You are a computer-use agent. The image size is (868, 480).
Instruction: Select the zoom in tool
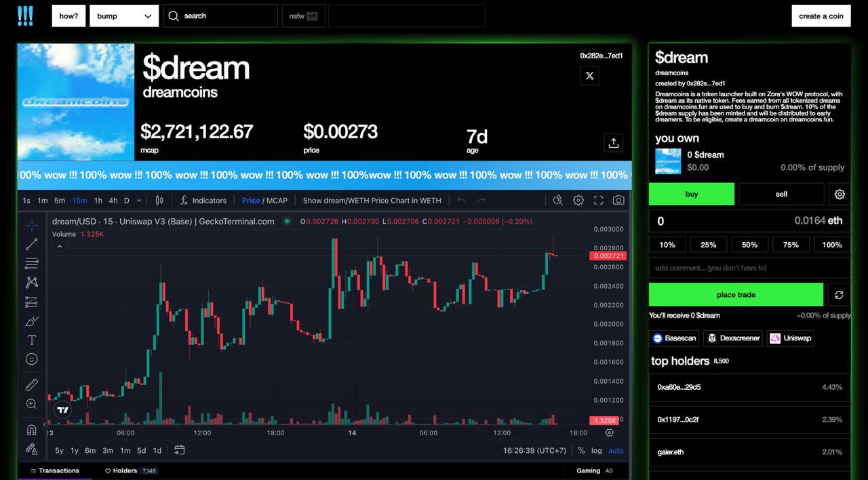click(31, 404)
